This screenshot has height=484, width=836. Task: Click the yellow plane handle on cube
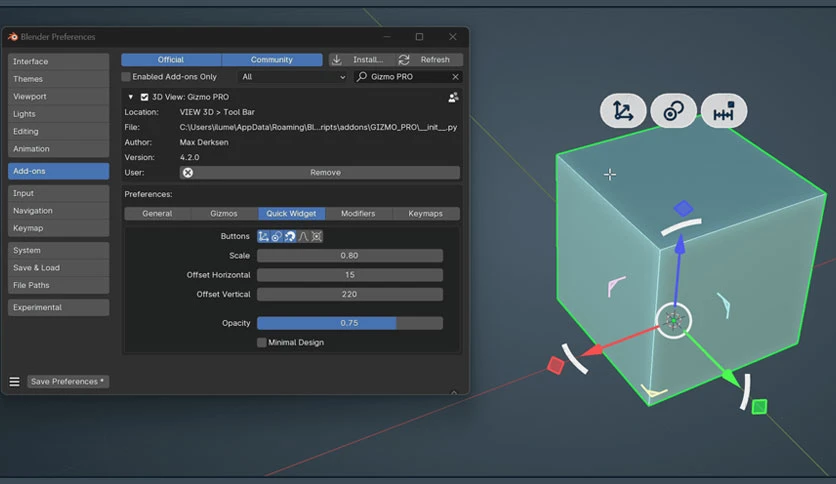653,391
